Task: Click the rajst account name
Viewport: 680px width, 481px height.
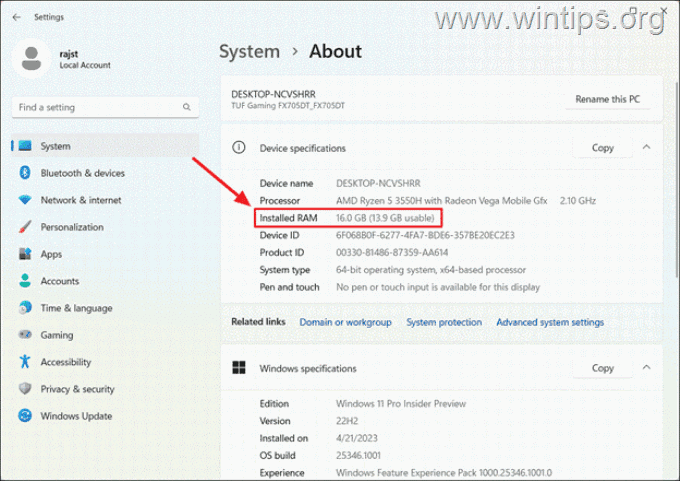Action: (69, 54)
